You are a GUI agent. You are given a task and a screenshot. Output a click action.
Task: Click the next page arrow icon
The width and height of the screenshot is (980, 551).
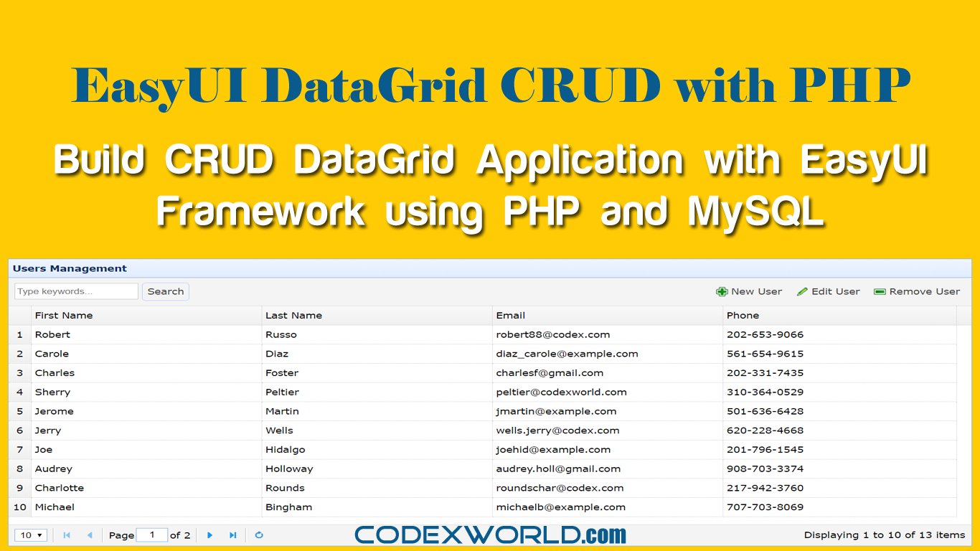209,534
